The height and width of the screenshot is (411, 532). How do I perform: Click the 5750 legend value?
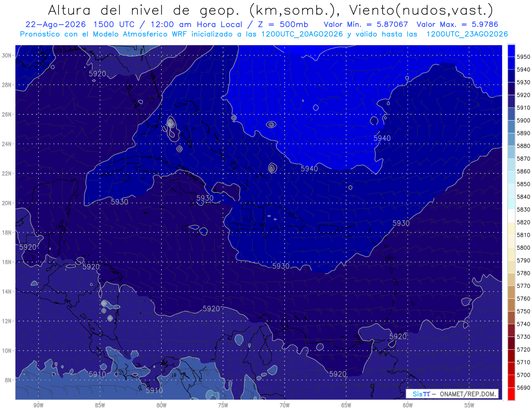tap(524, 311)
